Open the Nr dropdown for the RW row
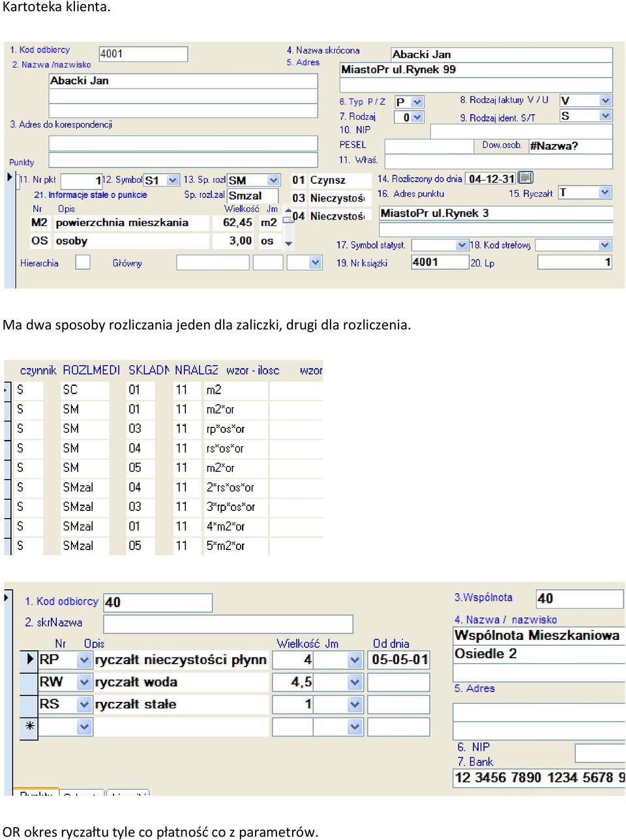Viewport: 626px width, 840px height. (84, 682)
